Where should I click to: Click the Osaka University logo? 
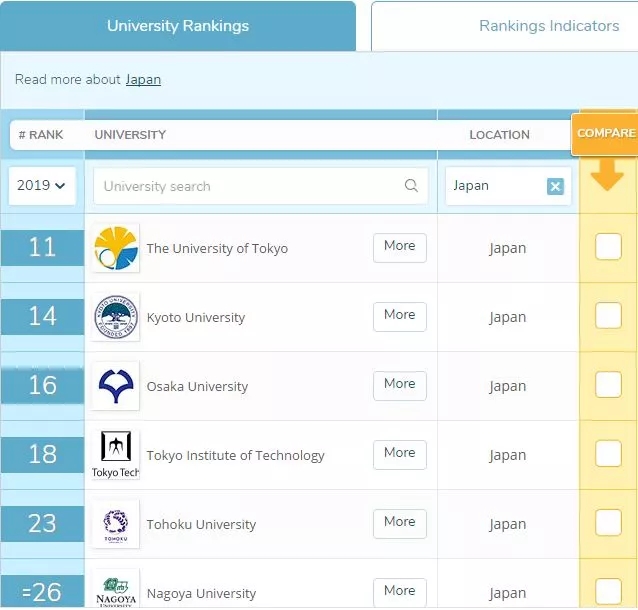coord(116,386)
